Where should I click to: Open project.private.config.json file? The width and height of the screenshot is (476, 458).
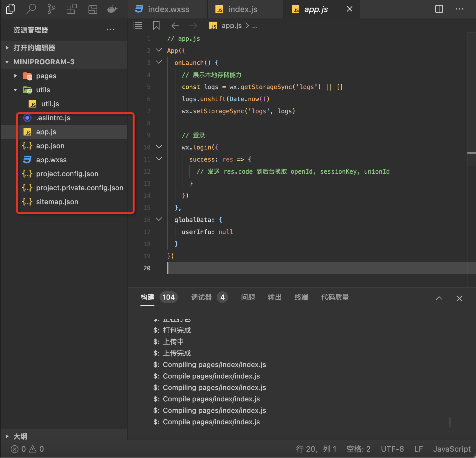tap(64, 188)
